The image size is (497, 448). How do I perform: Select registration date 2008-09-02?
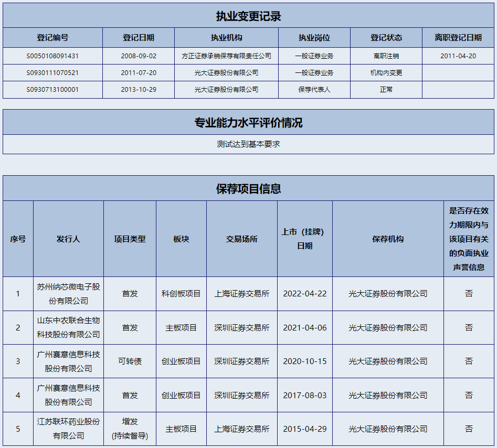pos(139,56)
